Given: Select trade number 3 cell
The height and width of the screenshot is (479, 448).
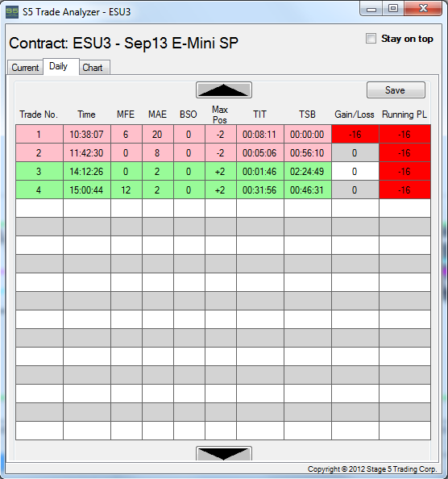Looking at the screenshot, I should tap(39, 172).
